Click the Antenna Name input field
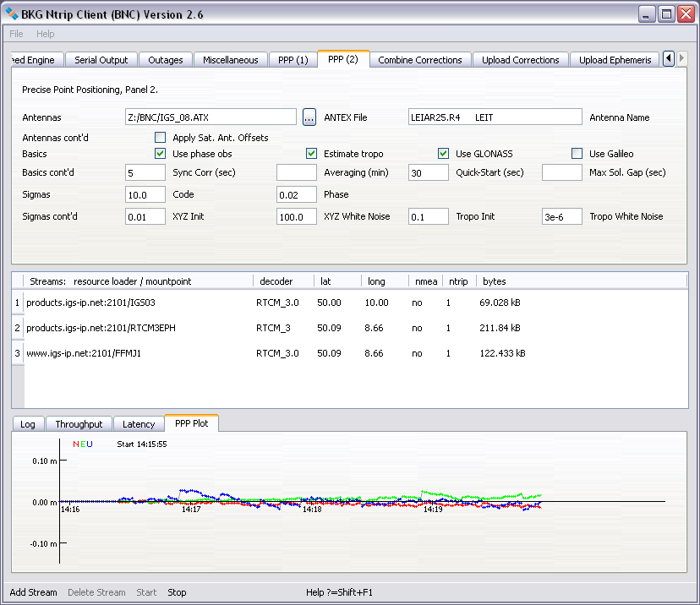Viewport: 700px width, 605px height. pyautogui.click(x=495, y=117)
